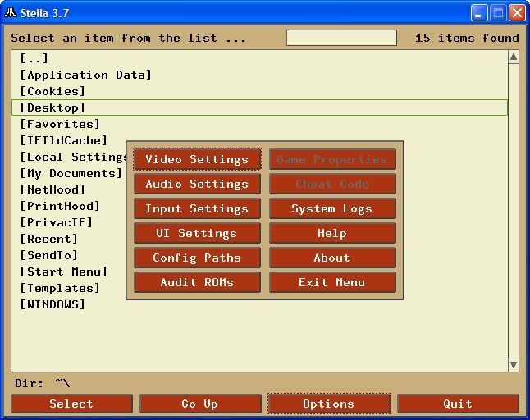The image size is (530, 420).
Task: Click the disabled Game Properties button
Action: pyautogui.click(x=332, y=159)
